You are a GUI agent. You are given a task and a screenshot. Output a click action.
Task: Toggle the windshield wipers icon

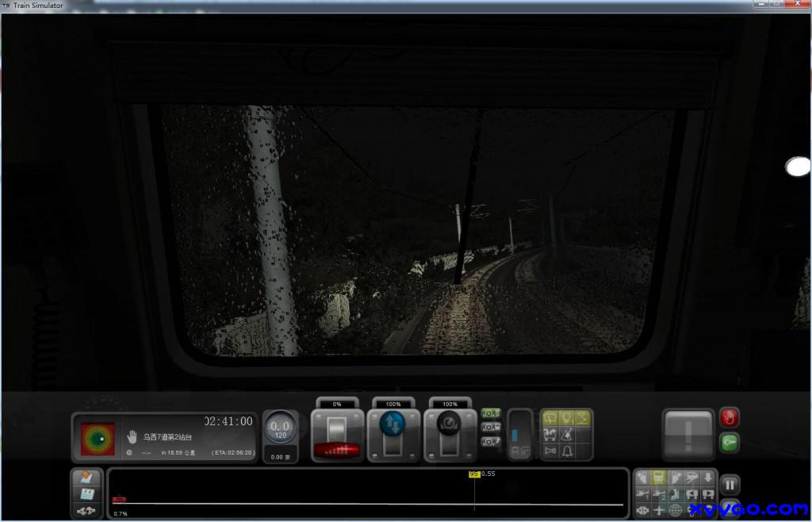[549, 418]
